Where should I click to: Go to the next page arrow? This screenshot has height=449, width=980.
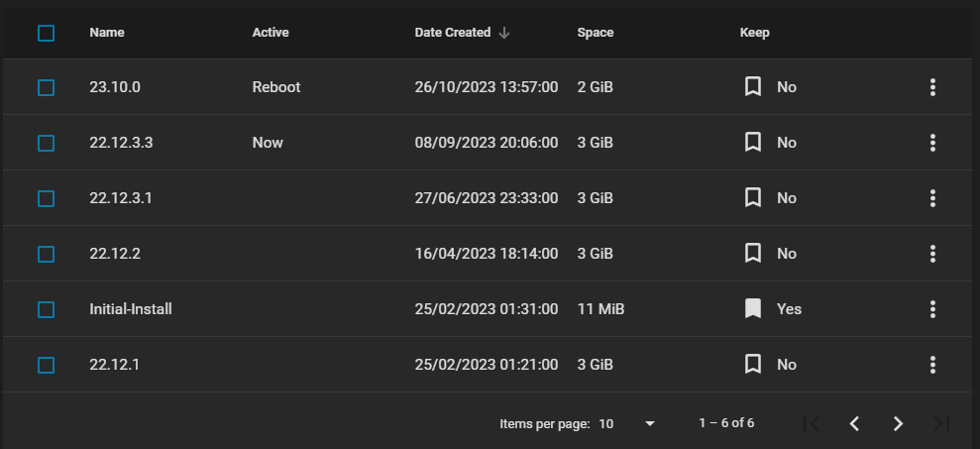[898, 423]
